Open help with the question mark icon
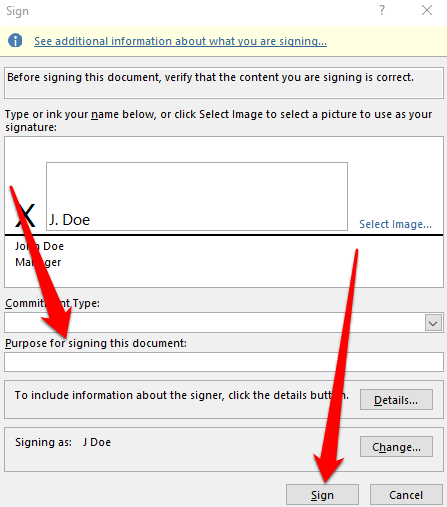 [x=382, y=10]
